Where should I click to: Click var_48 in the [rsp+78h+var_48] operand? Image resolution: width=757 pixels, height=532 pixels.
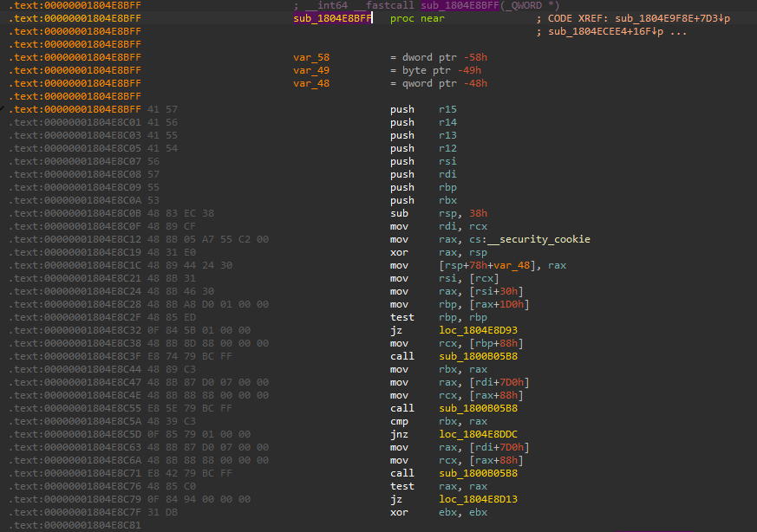512,265
